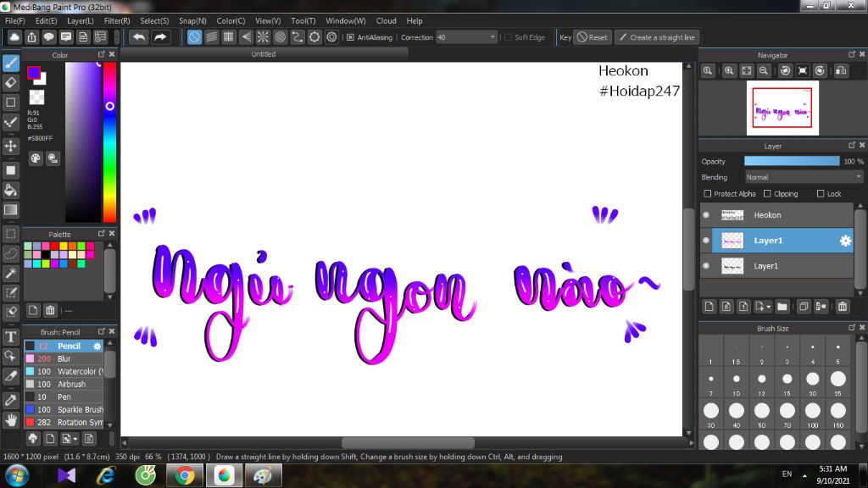
Task: Duplicate layer icon in Layer panel
Action: coord(804,307)
